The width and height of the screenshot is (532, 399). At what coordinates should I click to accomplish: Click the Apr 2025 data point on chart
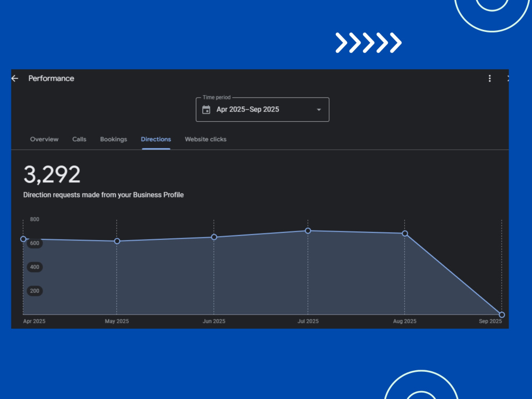point(23,239)
